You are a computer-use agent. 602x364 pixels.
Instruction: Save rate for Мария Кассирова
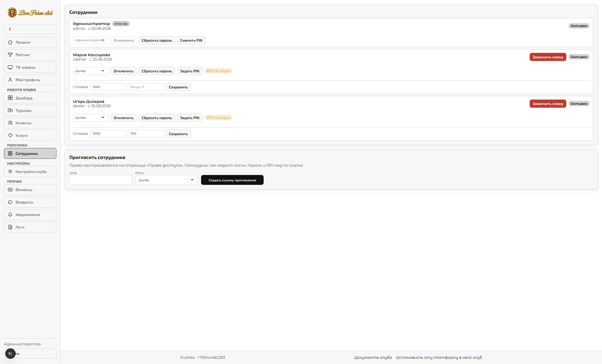click(178, 87)
